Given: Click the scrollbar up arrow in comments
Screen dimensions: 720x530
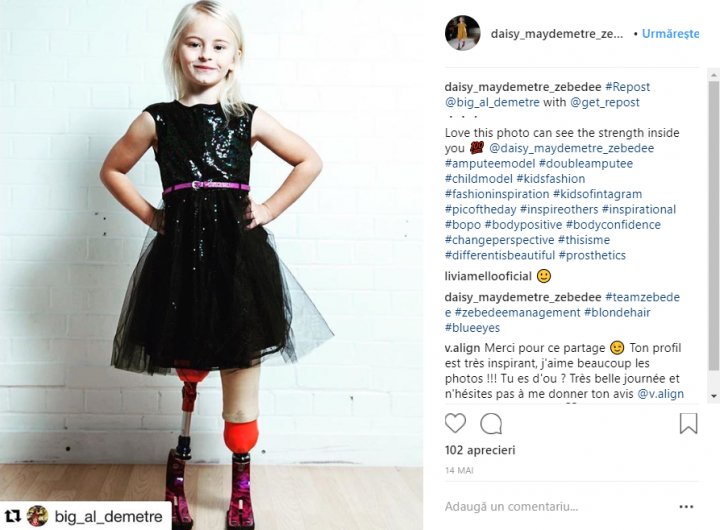Looking at the screenshot, I should pos(714,74).
